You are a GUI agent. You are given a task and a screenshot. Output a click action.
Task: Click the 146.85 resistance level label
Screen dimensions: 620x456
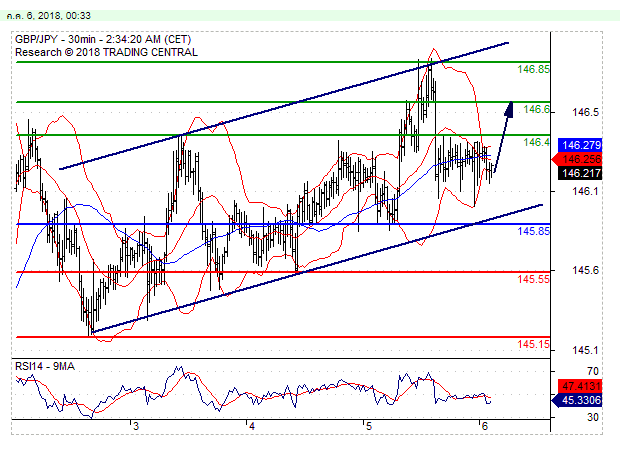click(533, 70)
